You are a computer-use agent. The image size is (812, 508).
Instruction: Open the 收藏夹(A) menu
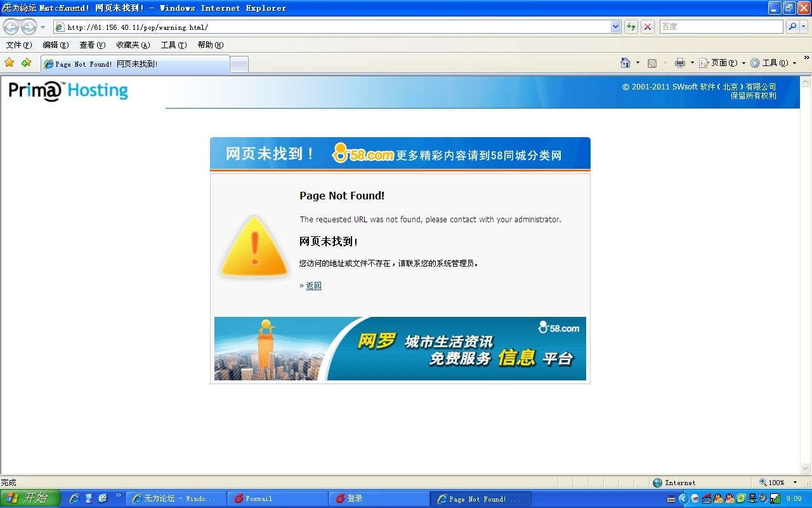point(133,45)
